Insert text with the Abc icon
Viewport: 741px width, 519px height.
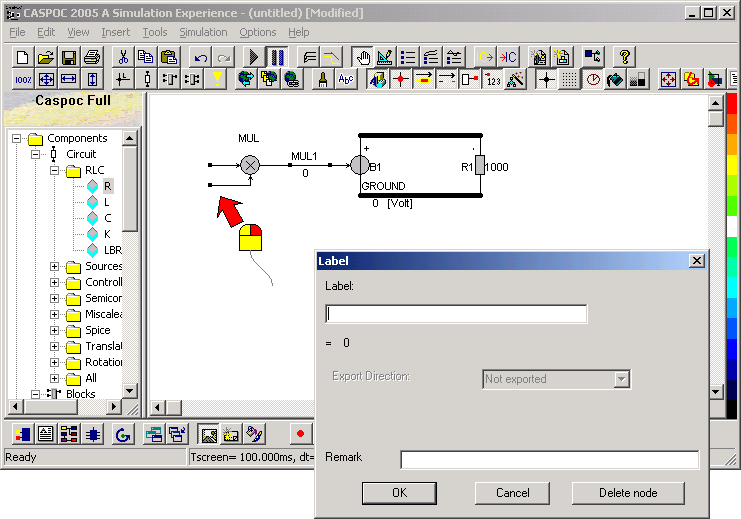point(345,79)
